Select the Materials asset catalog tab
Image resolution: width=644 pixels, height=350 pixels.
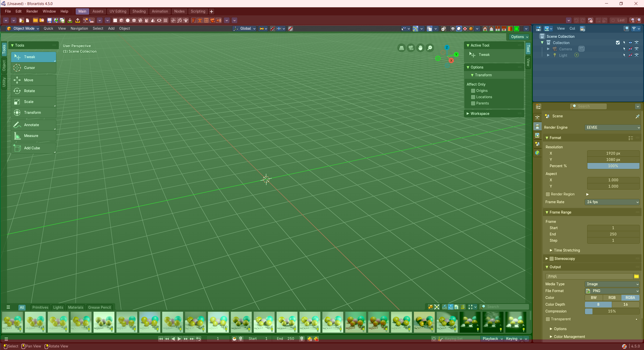point(75,307)
